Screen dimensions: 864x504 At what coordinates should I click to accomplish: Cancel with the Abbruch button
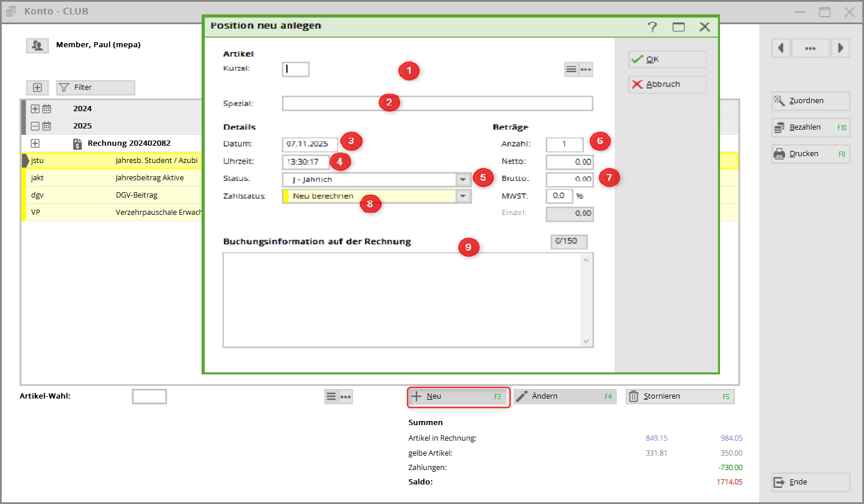(x=668, y=85)
